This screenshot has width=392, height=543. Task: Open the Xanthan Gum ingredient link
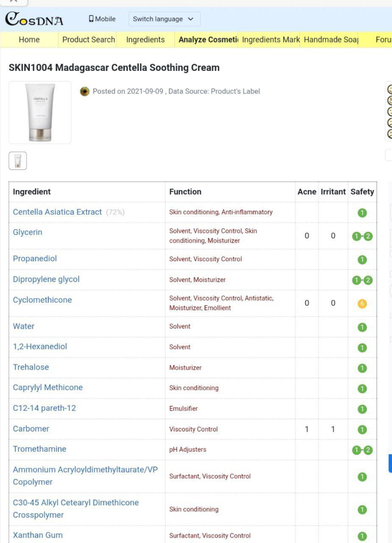(38, 535)
